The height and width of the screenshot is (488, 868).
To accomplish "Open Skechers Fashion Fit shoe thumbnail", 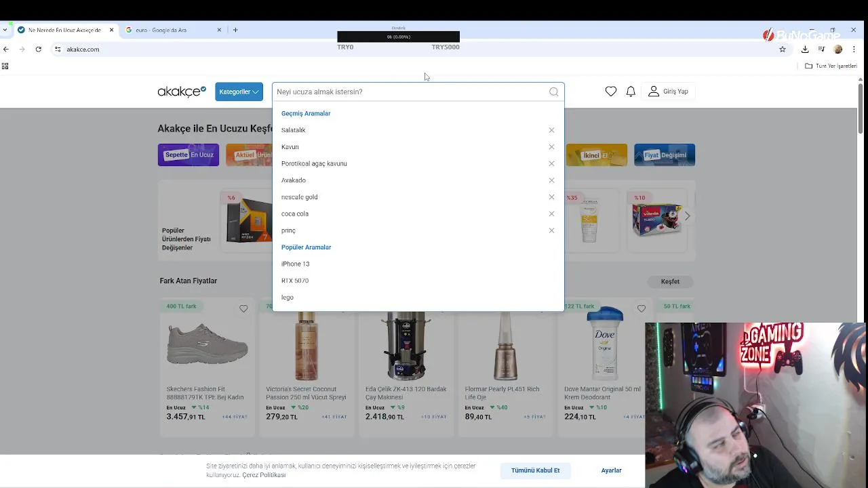I will [207, 344].
